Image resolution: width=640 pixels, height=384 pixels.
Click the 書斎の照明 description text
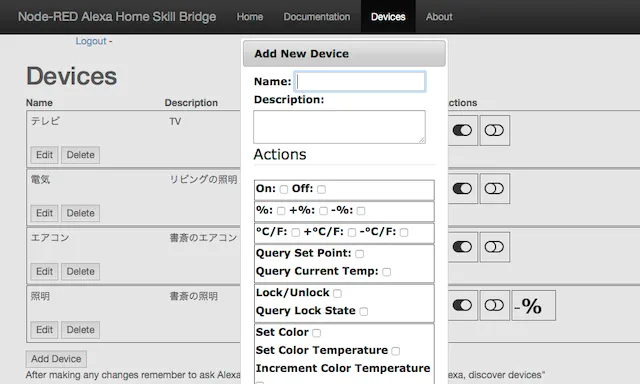click(193, 296)
